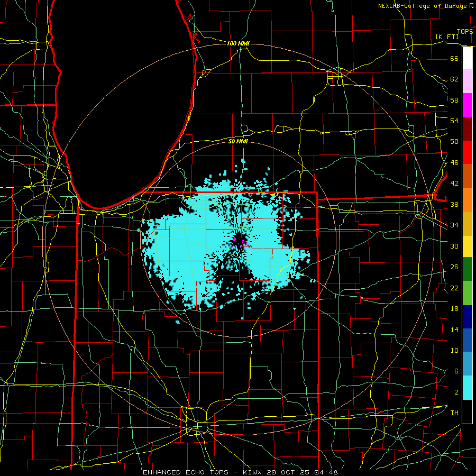Click the gold legend swatch beside 34
This screenshot has height=476, width=476.
point(467,224)
